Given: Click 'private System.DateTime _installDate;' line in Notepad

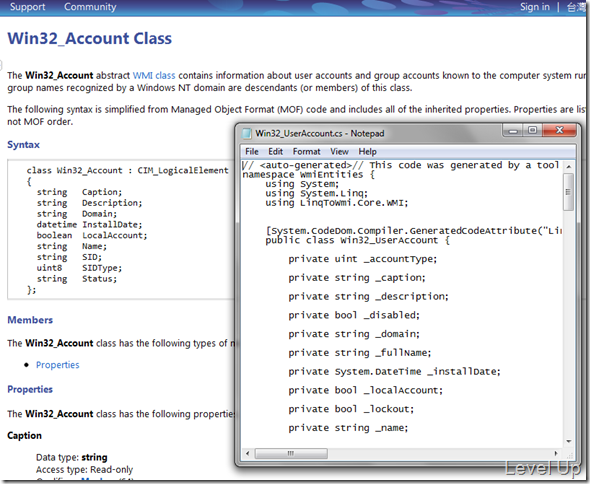Looking at the screenshot, I should click(x=395, y=371).
